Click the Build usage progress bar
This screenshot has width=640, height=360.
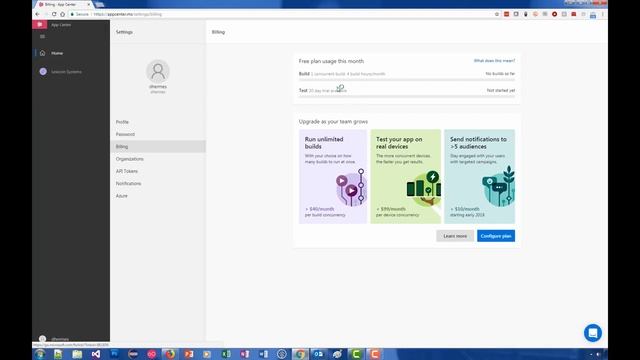pos(407,80)
